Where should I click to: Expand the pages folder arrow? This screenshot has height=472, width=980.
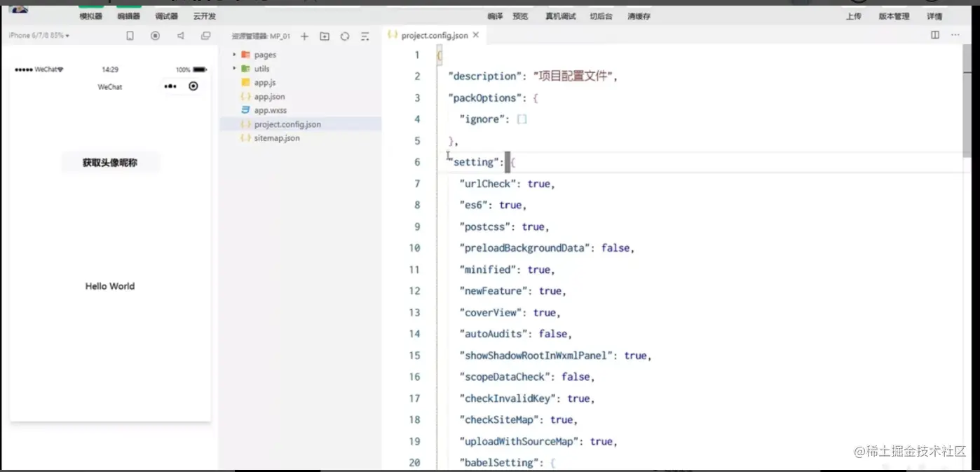click(x=234, y=55)
